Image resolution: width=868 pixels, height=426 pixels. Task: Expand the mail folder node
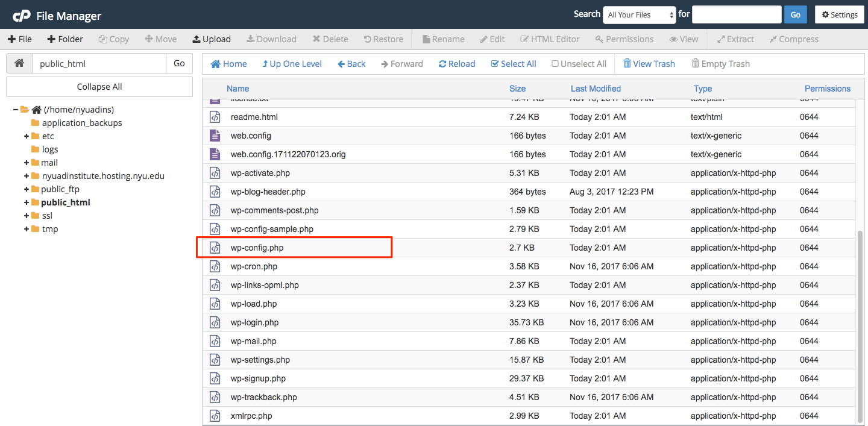(x=27, y=163)
